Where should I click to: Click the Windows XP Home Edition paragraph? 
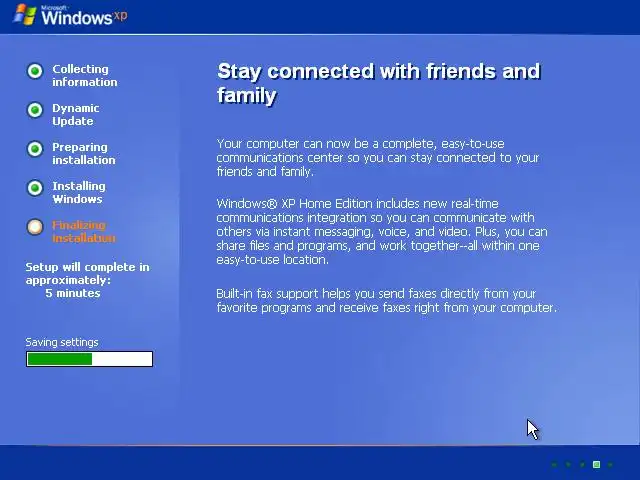382,231
